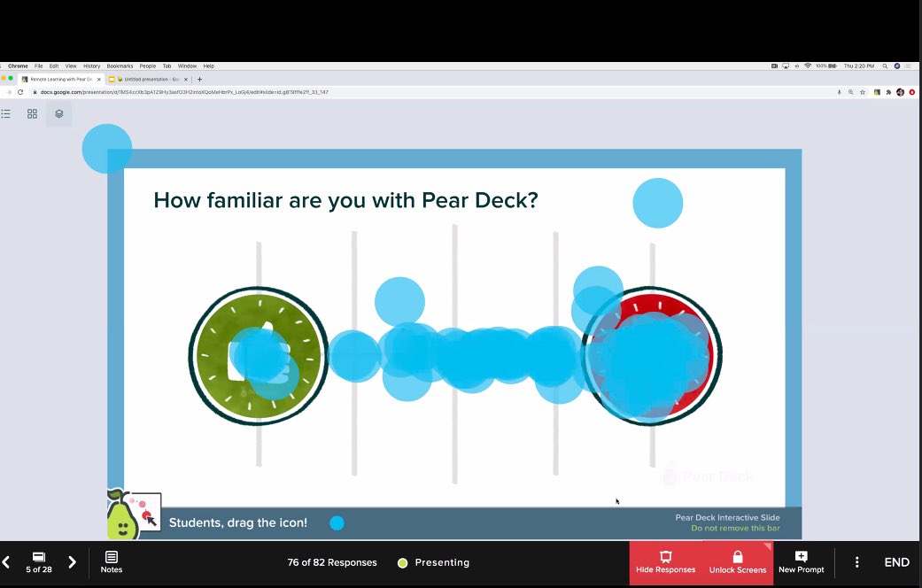922x588 pixels.
Task: Reload the page
Action: pos(20,92)
